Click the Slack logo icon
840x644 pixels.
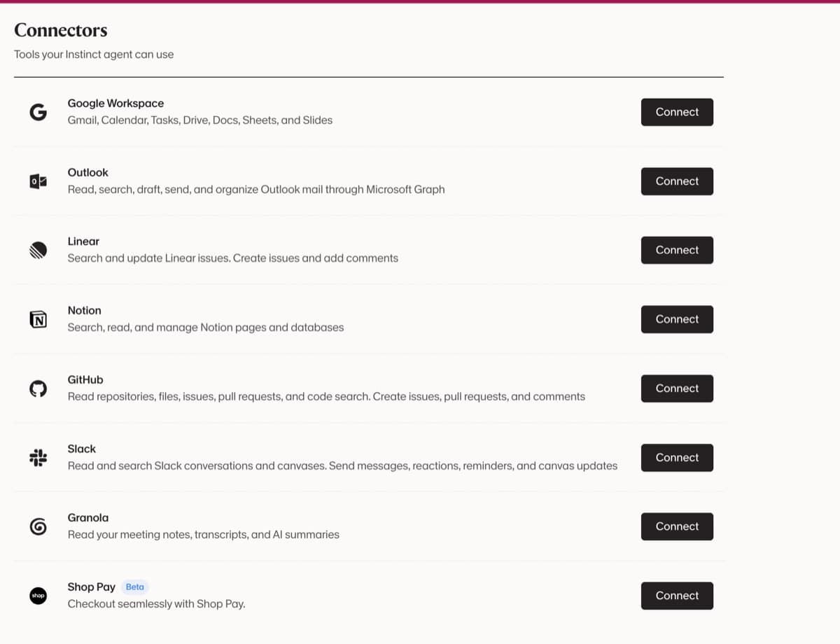(38, 458)
